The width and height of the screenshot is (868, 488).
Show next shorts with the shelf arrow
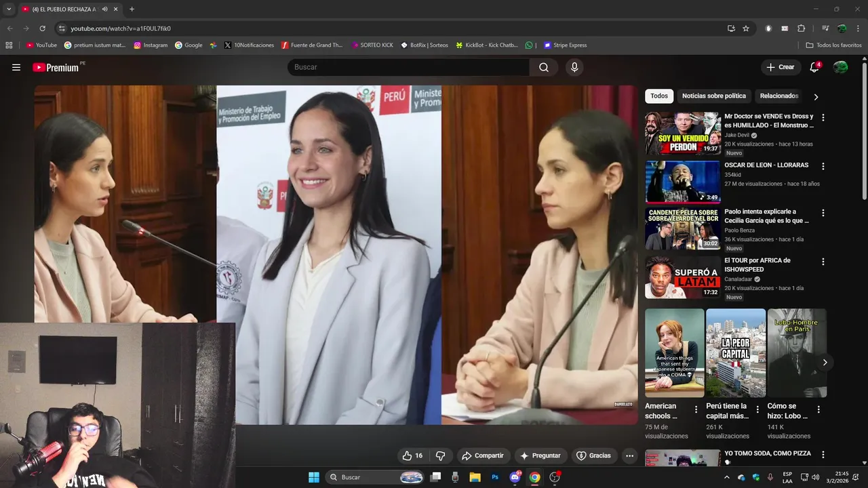(x=825, y=363)
